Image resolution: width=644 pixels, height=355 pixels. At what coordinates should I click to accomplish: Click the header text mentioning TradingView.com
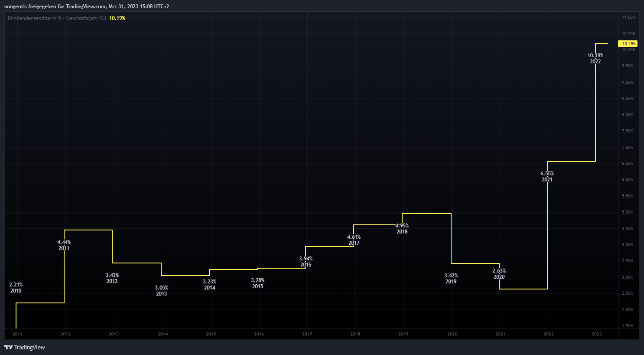pos(87,7)
